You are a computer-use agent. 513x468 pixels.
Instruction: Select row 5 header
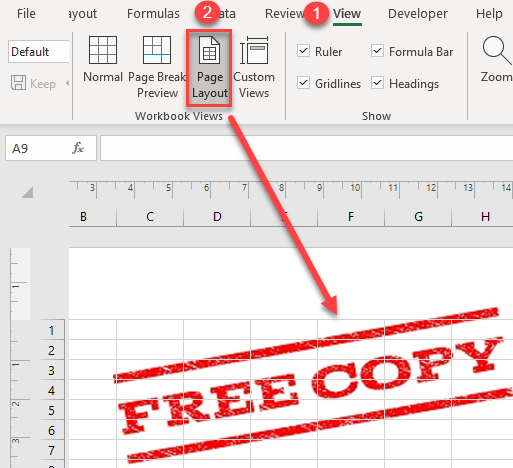point(51,410)
